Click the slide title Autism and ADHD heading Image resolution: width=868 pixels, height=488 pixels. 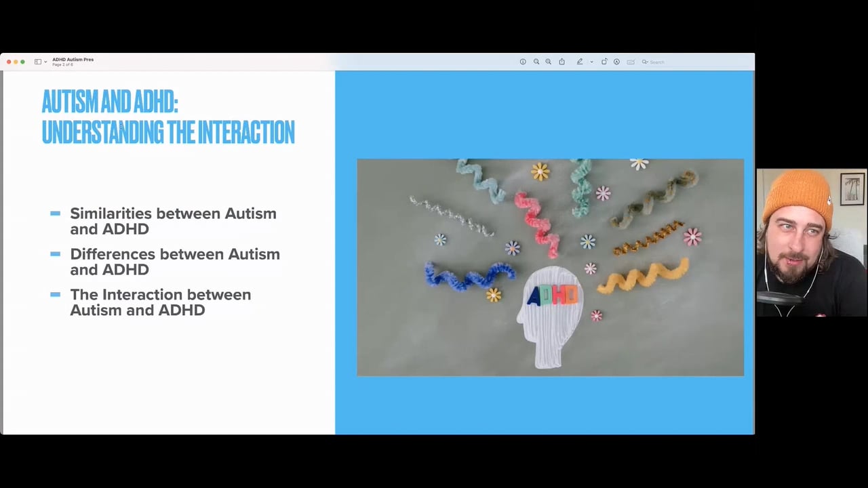point(168,117)
